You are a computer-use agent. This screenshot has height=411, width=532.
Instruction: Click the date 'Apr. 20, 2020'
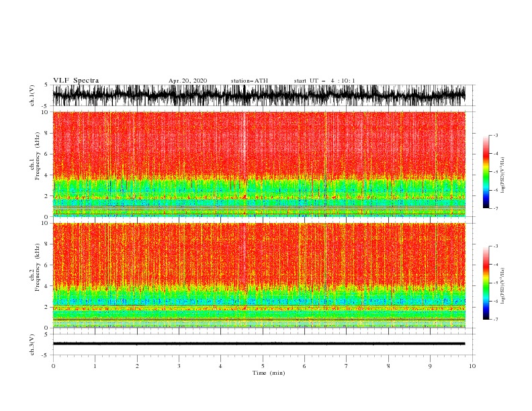187,81
